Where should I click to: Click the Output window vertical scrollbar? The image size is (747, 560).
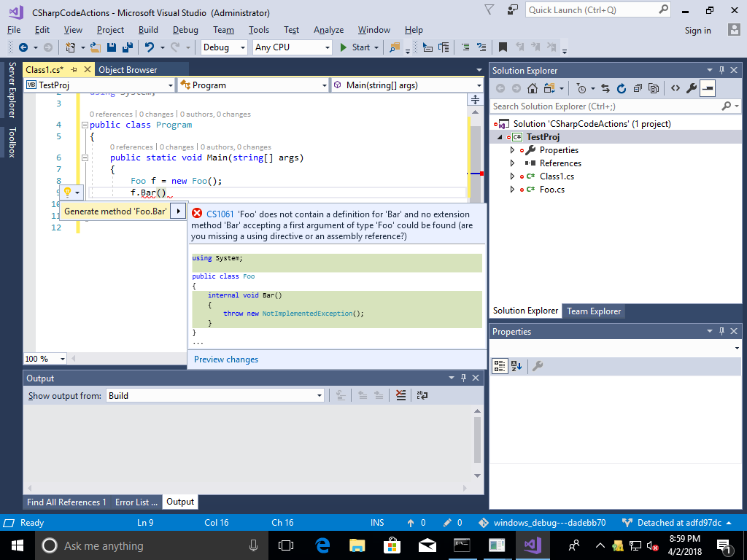[477, 440]
